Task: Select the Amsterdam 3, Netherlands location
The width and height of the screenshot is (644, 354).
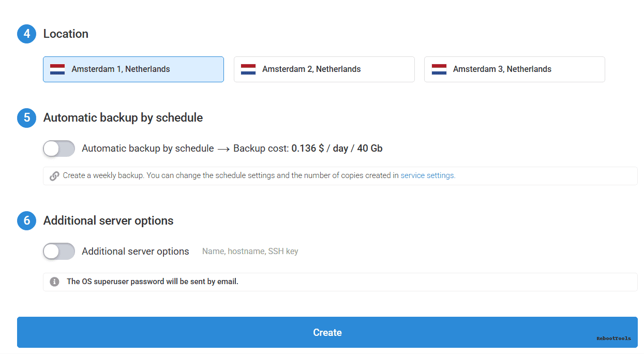Action: (x=514, y=69)
